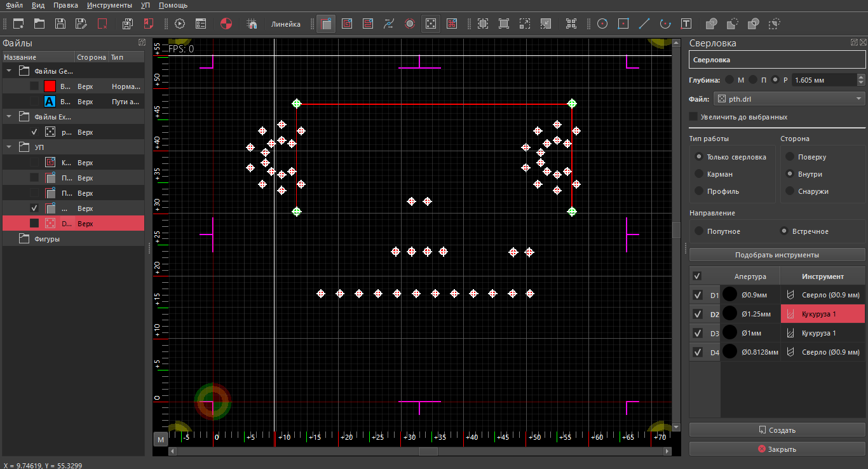This screenshot has width=868, height=469.
Task: Select the circle drawing tool
Action: click(602, 24)
